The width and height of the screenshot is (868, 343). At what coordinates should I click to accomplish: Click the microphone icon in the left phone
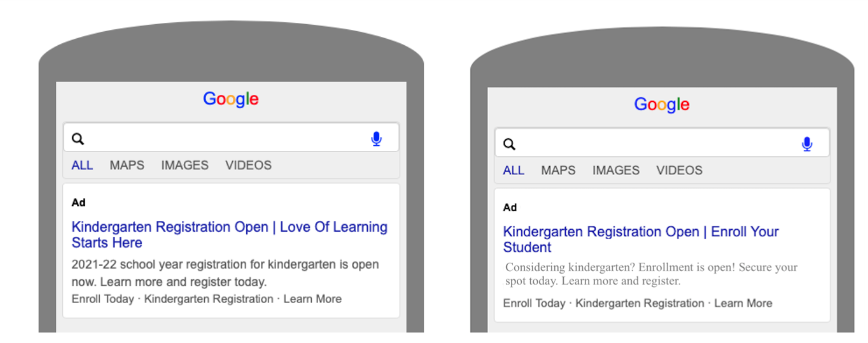pyautogui.click(x=376, y=139)
